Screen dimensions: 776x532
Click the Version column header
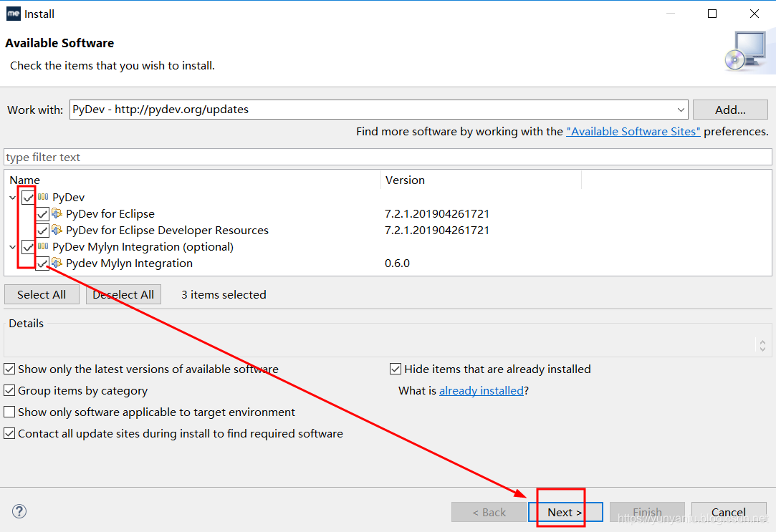point(405,180)
